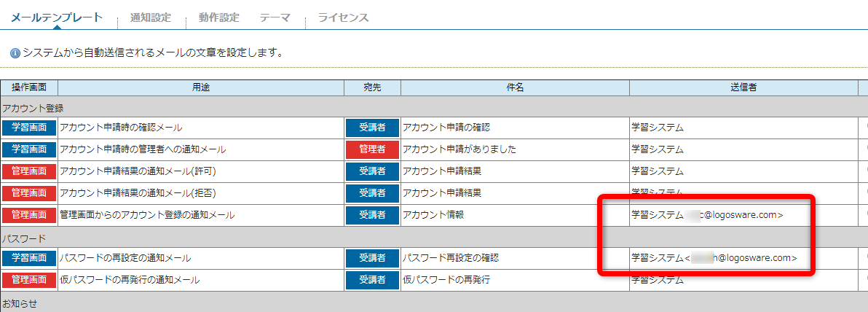The width and height of the screenshot is (868, 312).
Task: Click 管理画面 badge for 仮パスワードの再発行の通知メール
Action: click(29, 280)
